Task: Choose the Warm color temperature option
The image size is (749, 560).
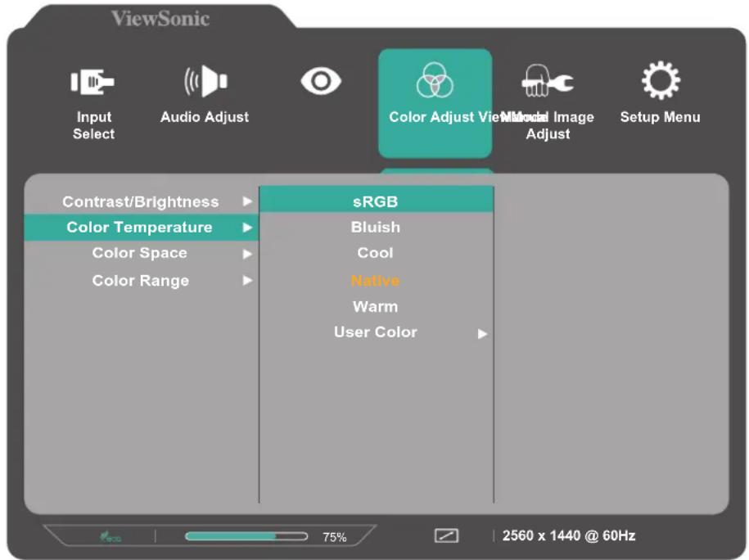Action: [377, 307]
